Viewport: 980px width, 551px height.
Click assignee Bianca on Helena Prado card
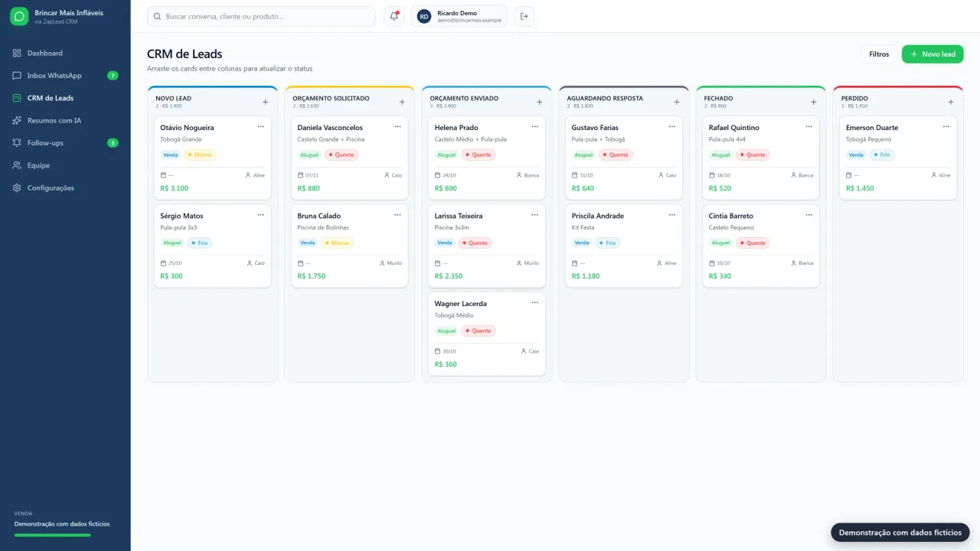point(528,175)
